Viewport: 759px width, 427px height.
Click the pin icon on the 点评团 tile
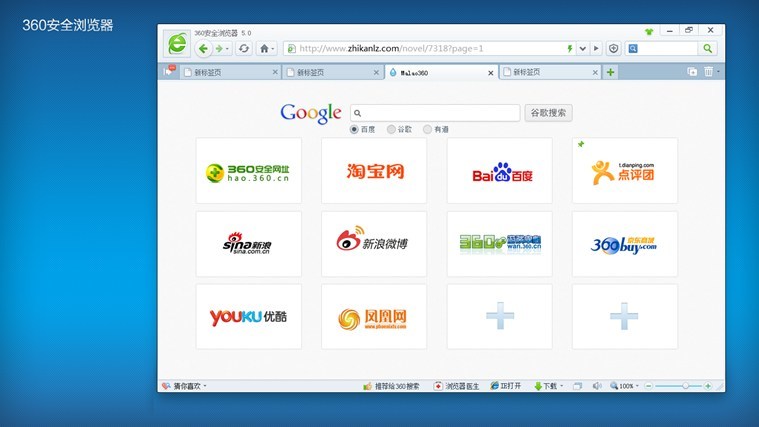tap(581, 144)
